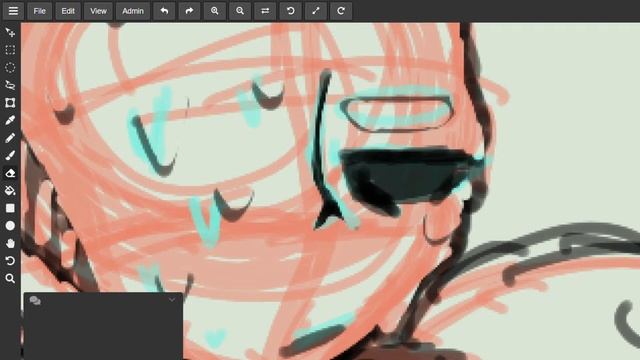Select the move tool with cursor-plus icon
The image size is (640, 360).
click(x=10, y=32)
